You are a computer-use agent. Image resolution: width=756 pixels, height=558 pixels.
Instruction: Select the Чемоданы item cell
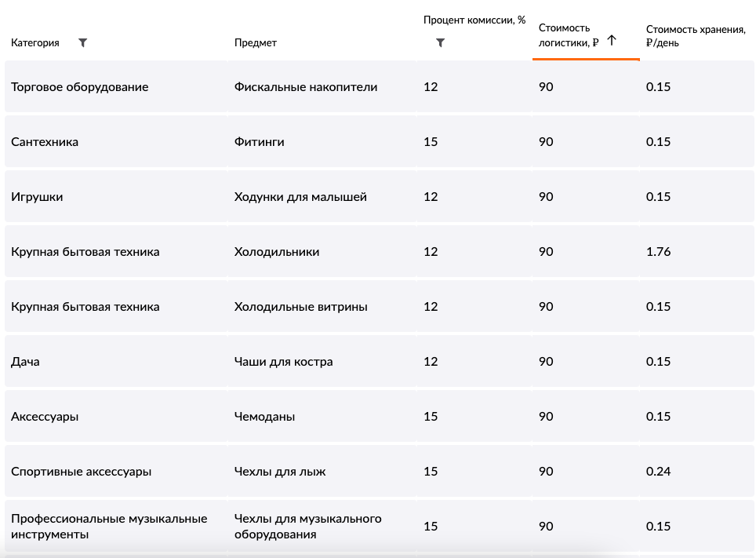pyautogui.click(x=265, y=417)
